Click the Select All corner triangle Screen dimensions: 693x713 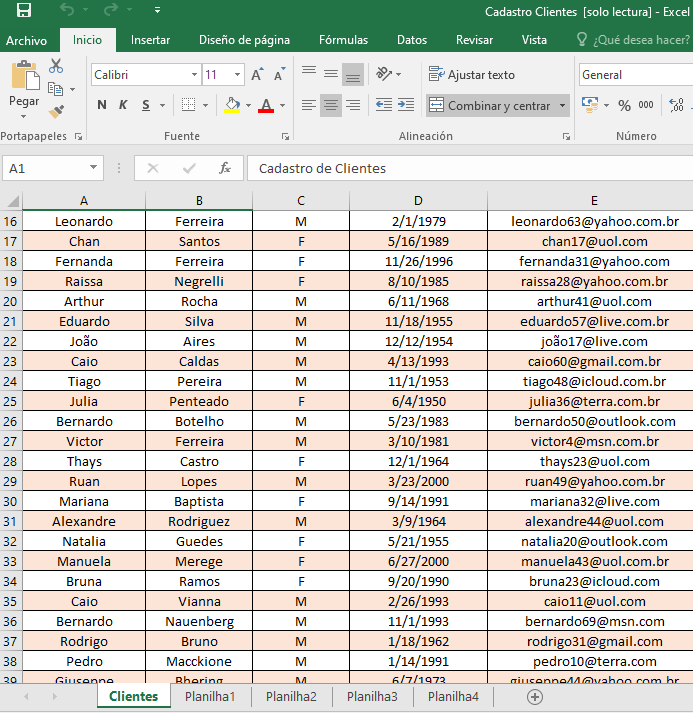pyautogui.click(x=12, y=201)
